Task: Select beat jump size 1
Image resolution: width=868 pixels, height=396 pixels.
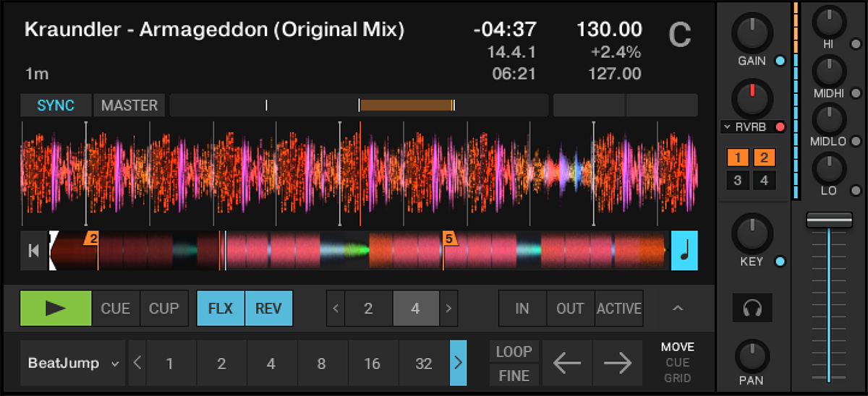Action: pos(171,363)
